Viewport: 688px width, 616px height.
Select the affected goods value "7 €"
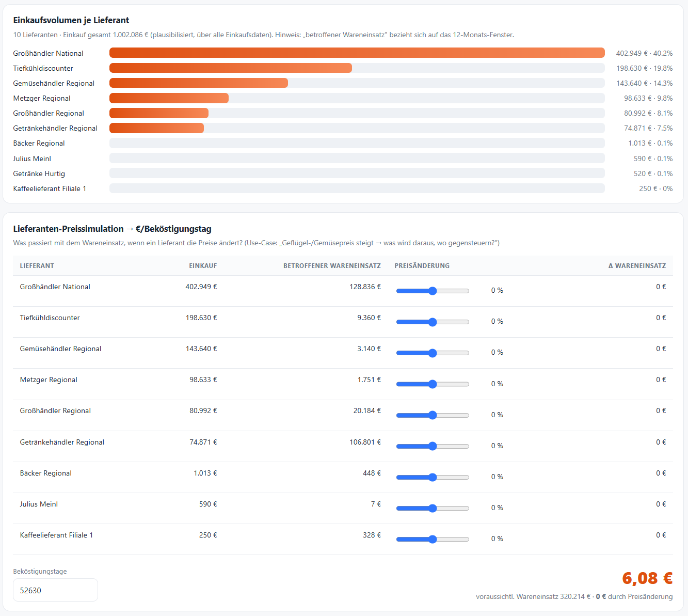[376, 504]
